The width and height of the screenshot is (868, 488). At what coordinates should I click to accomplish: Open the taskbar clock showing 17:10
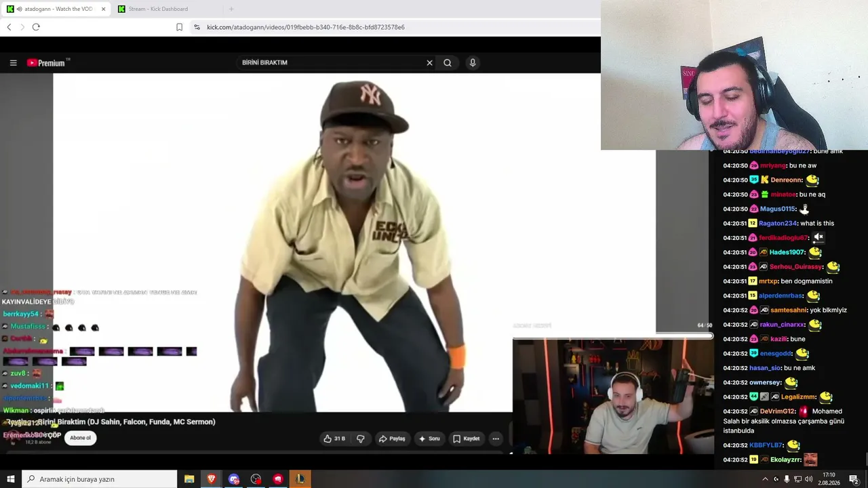[829, 479]
